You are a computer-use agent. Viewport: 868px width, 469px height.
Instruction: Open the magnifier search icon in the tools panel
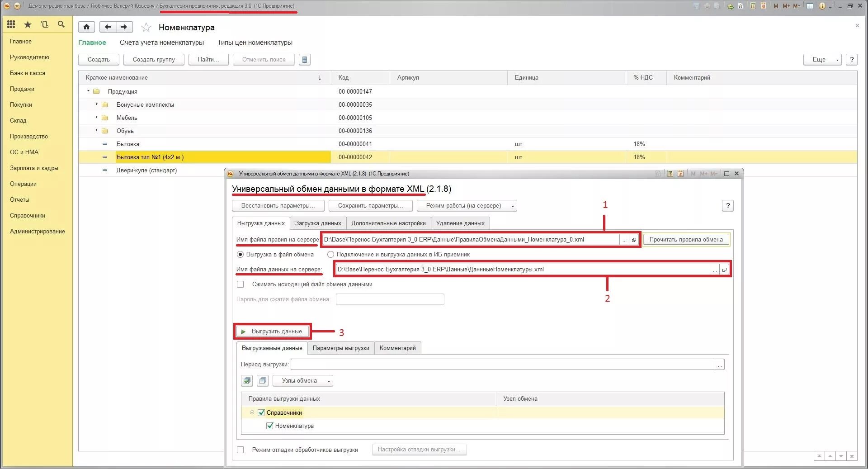[61, 24]
